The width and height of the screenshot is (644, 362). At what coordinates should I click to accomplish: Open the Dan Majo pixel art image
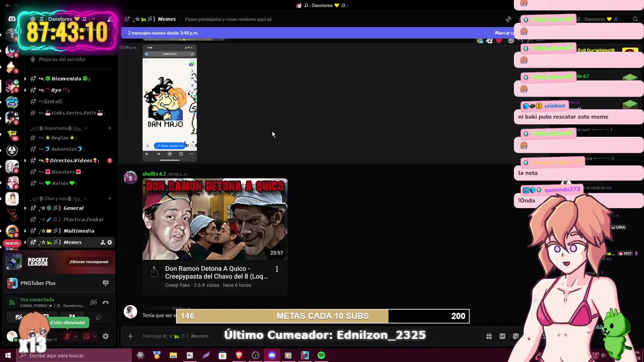point(170,103)
